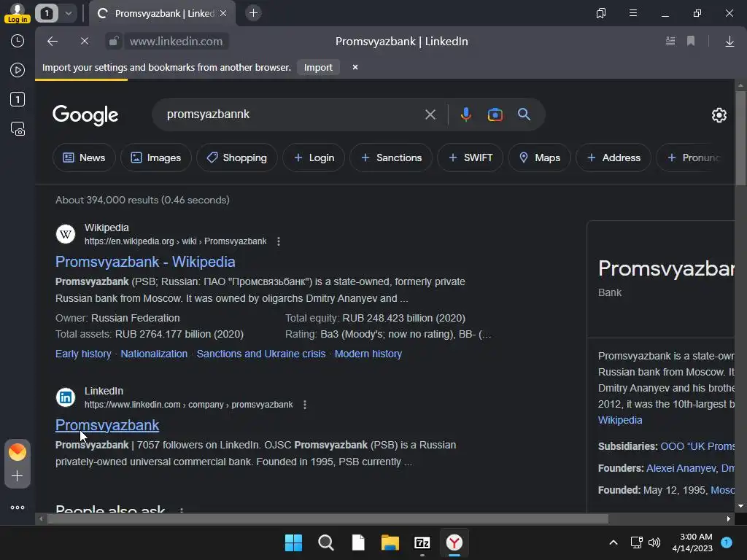Open the downloads arrow icon
Viewport: 747px width, 560px height.
coord(729,42)
